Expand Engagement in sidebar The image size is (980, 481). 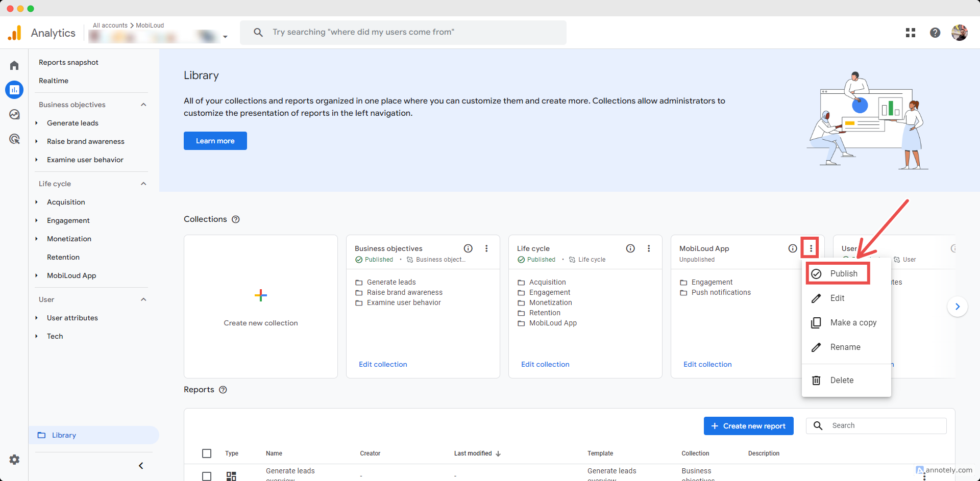point(37,220)
